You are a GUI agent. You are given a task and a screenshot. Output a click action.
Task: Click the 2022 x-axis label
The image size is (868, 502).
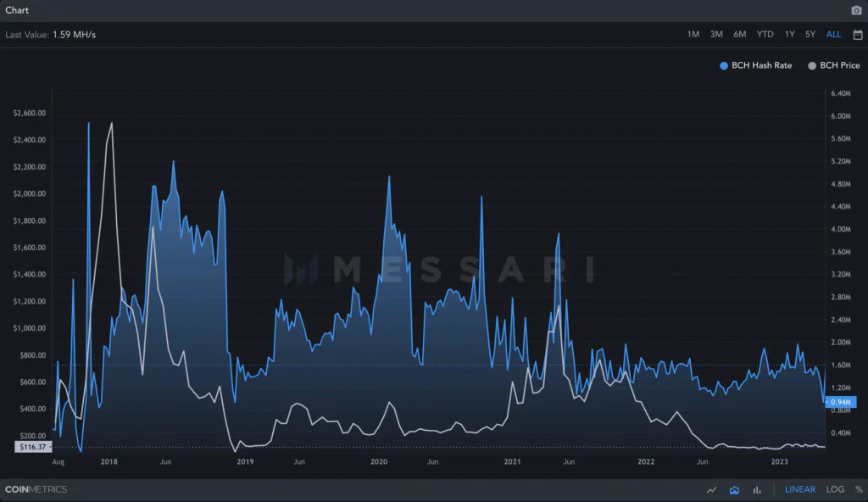[645, 461]
